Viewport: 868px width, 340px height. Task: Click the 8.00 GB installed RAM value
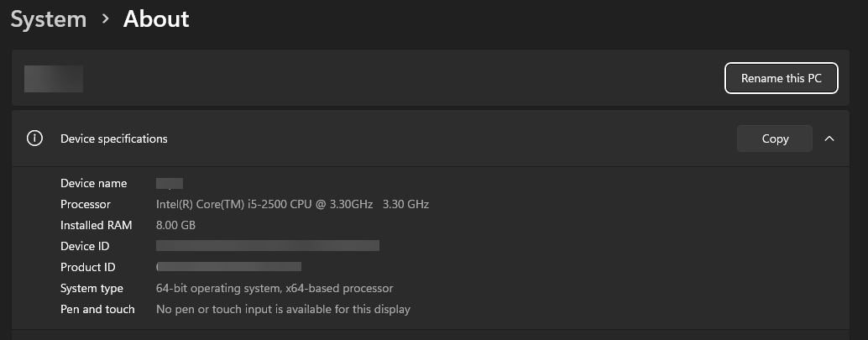point(176,225)
